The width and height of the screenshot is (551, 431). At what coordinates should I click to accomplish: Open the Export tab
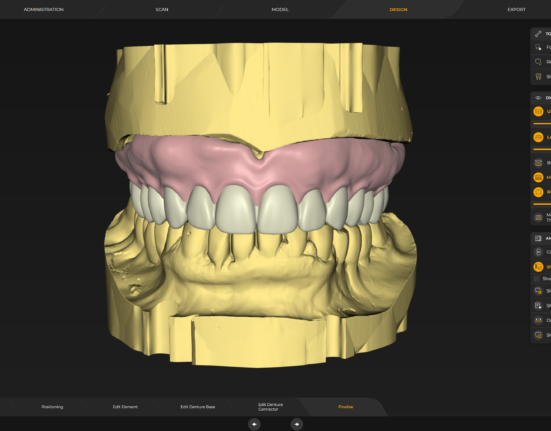516,9
